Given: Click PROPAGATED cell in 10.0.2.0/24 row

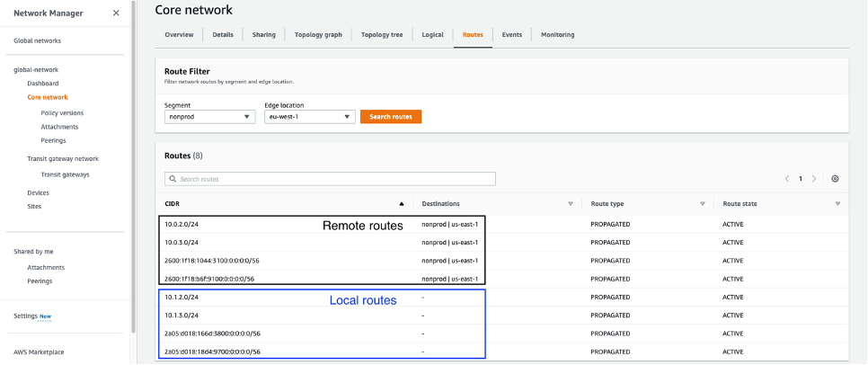Looking at the screenshot, I should point(611,225).
